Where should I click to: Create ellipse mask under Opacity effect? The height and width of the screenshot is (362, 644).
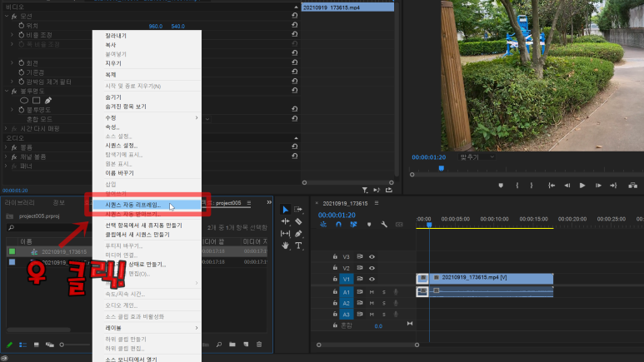pyautogui.click(x=24, y=100)
